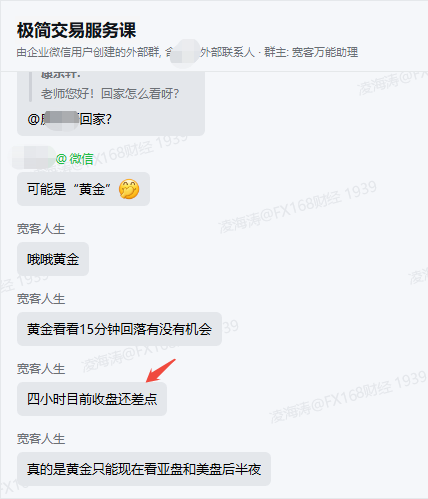Open 宽客人生 name above 真的是黄金 message

pyautogui.click(x=41, y=439)
